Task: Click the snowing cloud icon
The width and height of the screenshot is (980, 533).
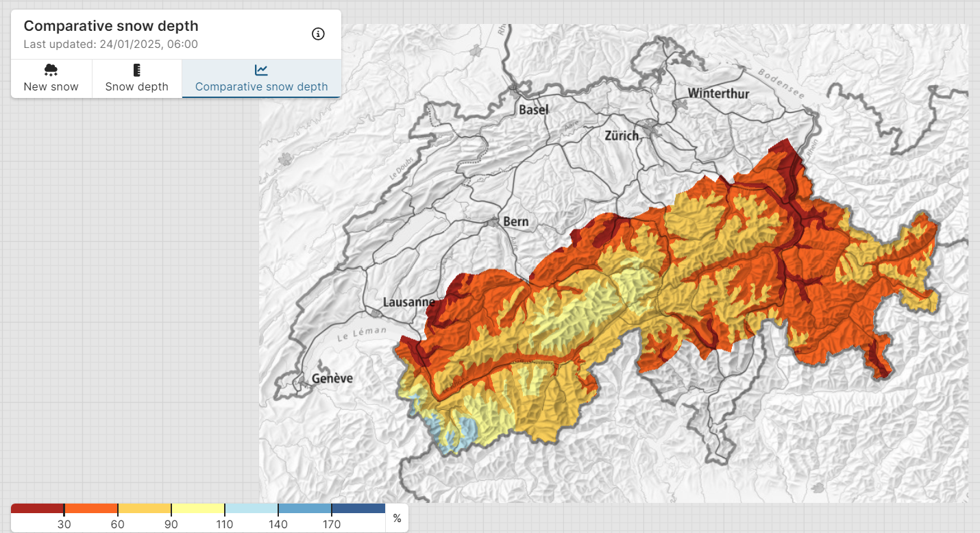Action: [x=51, y=70]
